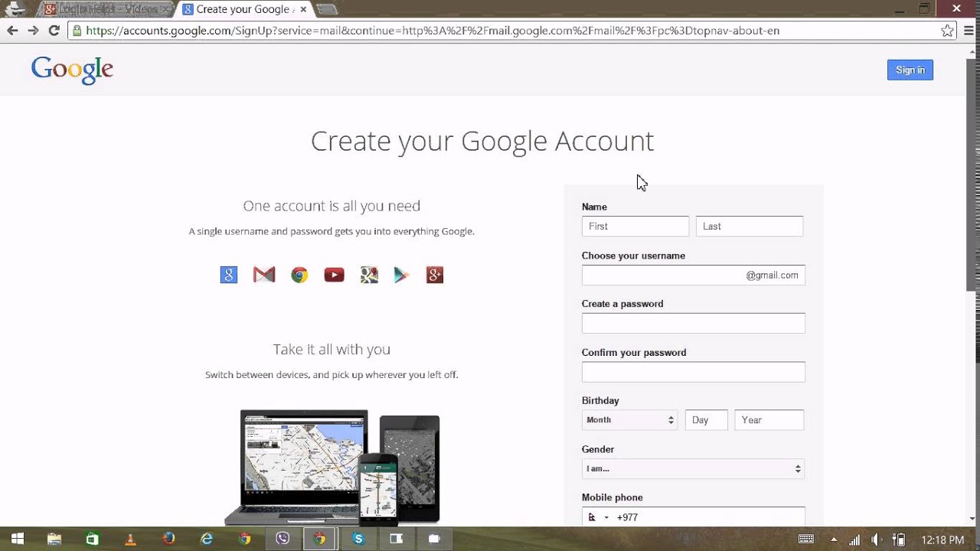This screenshot has width=980, height=551.
Task: Click the Confirm your password field
Action: pyautogui.click(x=693, y=372)
